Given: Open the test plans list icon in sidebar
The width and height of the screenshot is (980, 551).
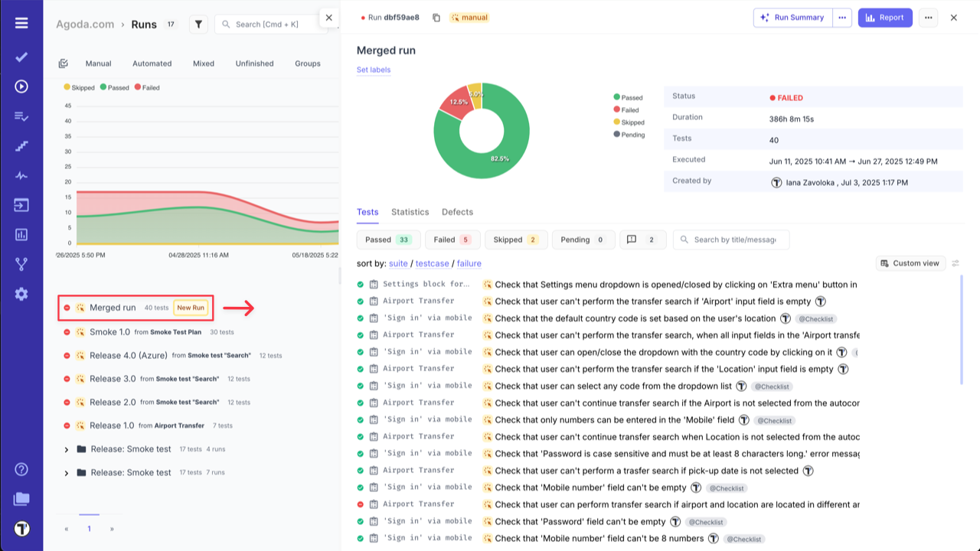Looking at the screenshot, I should [21, 116].
